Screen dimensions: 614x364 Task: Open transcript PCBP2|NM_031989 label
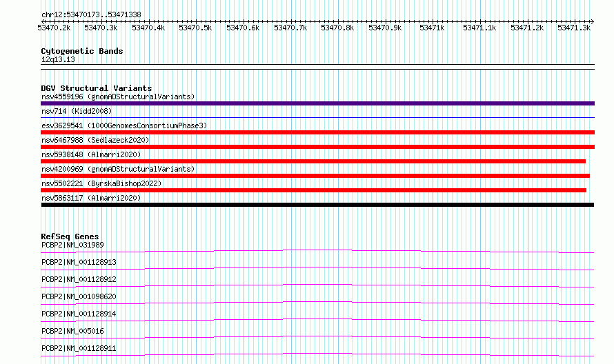pyautogui.click(x=72, y=245)
